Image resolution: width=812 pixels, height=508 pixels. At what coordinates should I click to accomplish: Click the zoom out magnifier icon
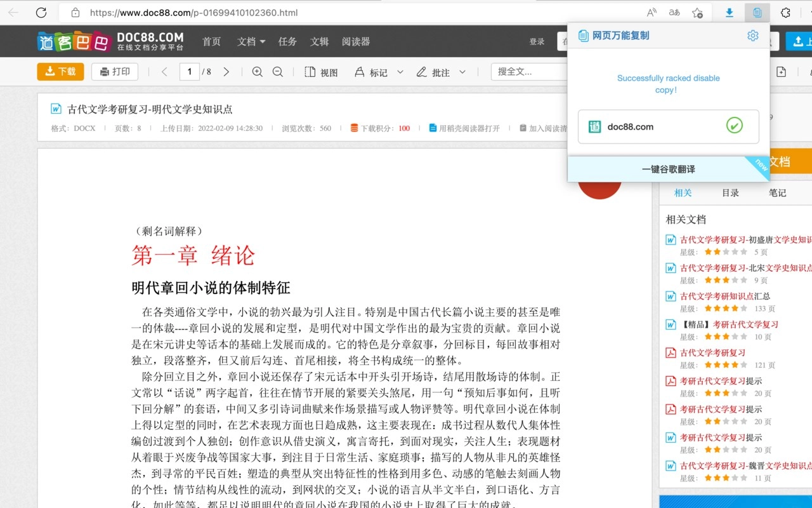[278, 72]
